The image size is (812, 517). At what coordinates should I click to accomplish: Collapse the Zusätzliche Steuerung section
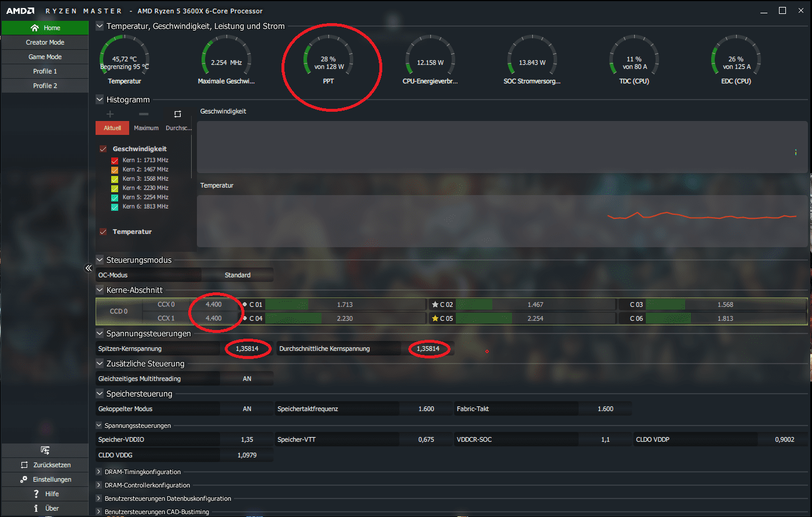tap(100, 364)
